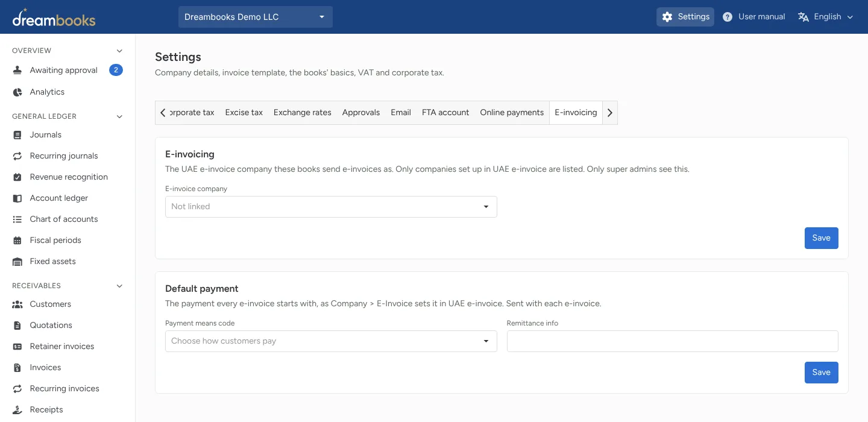868x422 pixels.
Task: Click the Fixed assets cash register icon
Action: point(17,262)
